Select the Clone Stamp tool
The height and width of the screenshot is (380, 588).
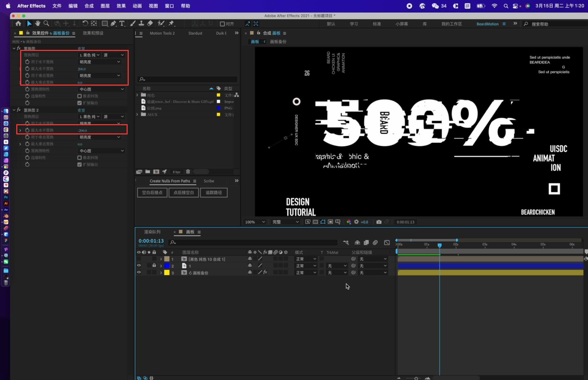tap(141, 23)
